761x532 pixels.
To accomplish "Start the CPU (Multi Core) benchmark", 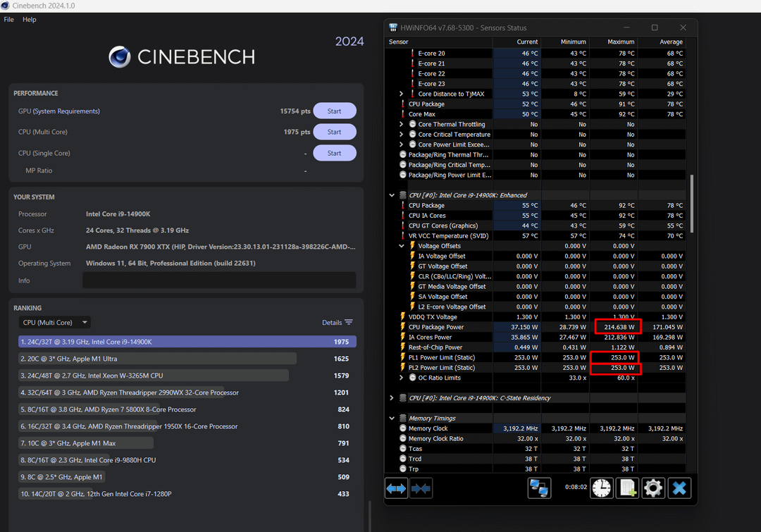I will (335, 132).
